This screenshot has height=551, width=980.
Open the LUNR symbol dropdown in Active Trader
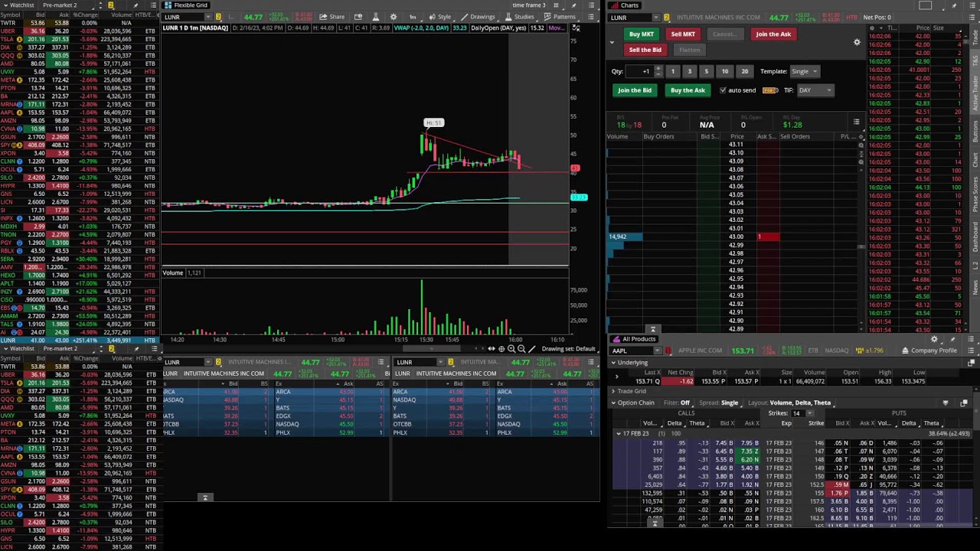655,17
